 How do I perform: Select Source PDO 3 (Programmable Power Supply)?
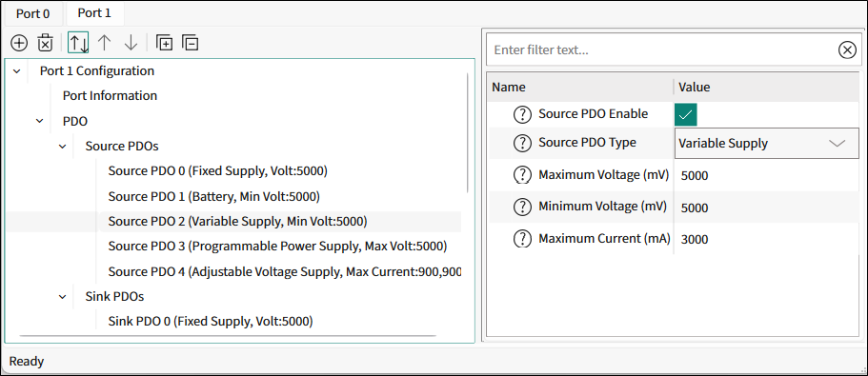pos(277,246)
